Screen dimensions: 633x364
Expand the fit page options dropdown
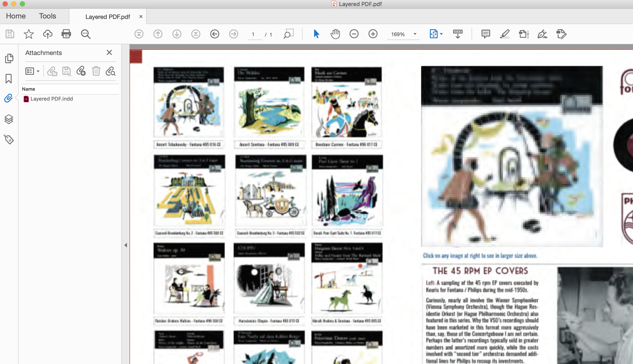[x=441, y=34]
